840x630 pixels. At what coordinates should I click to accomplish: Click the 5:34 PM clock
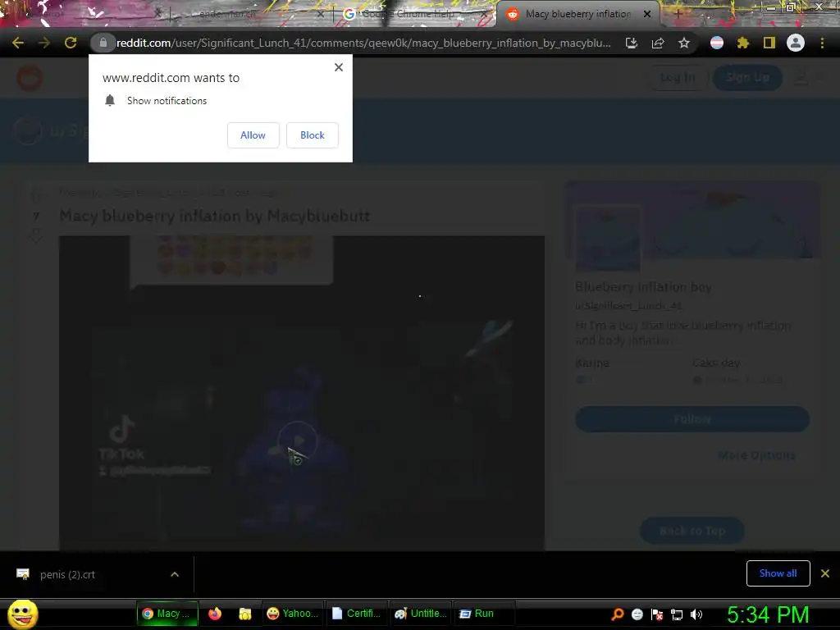click(768, 614)
